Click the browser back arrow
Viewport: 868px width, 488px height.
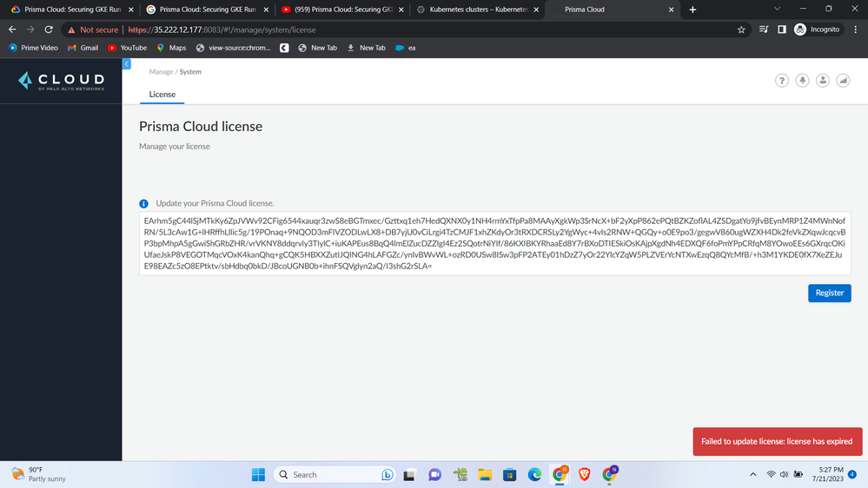[12, 30]
